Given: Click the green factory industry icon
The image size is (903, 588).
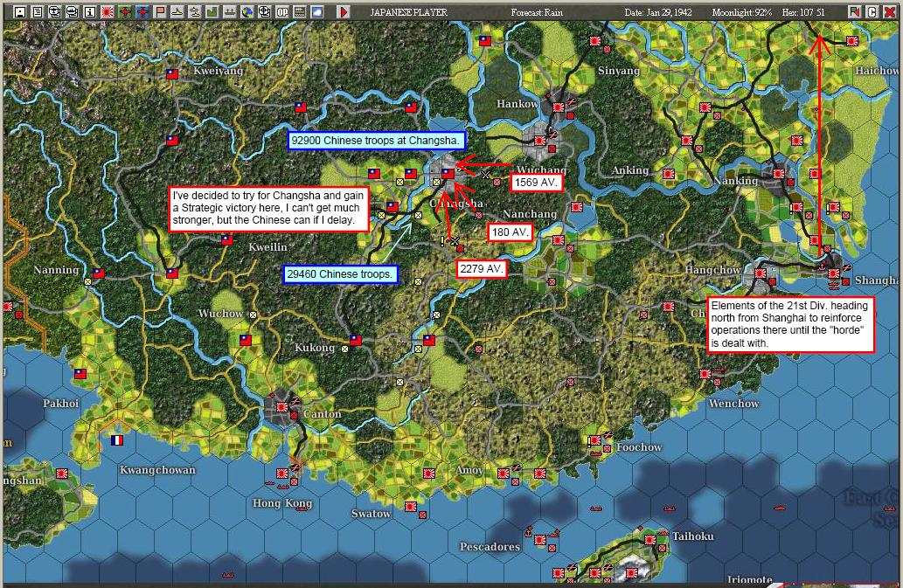Looking at the screenshot, I should point(212,11).
